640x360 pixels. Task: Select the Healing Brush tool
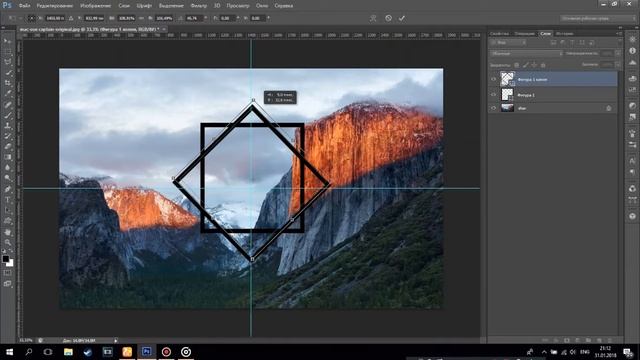tap(7, 104)
